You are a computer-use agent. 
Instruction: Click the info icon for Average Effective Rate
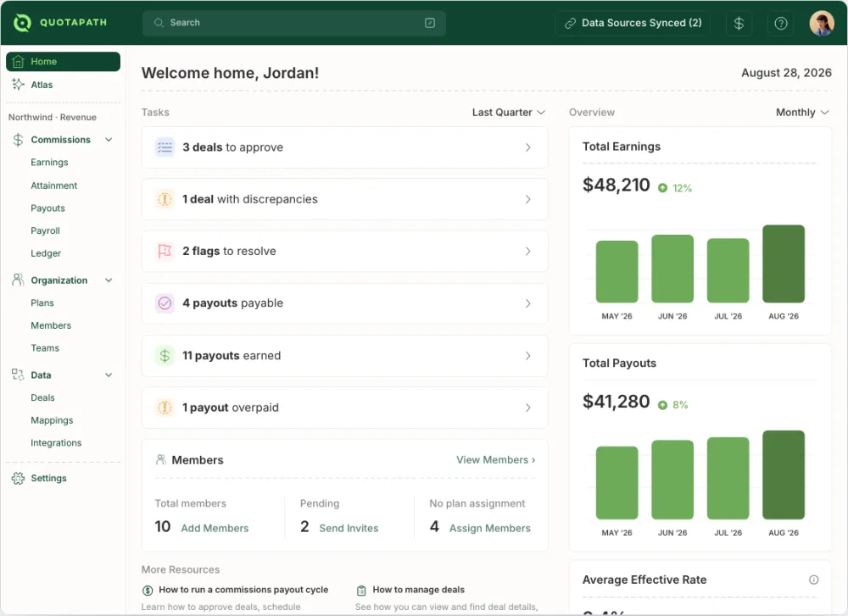[813, 580]
